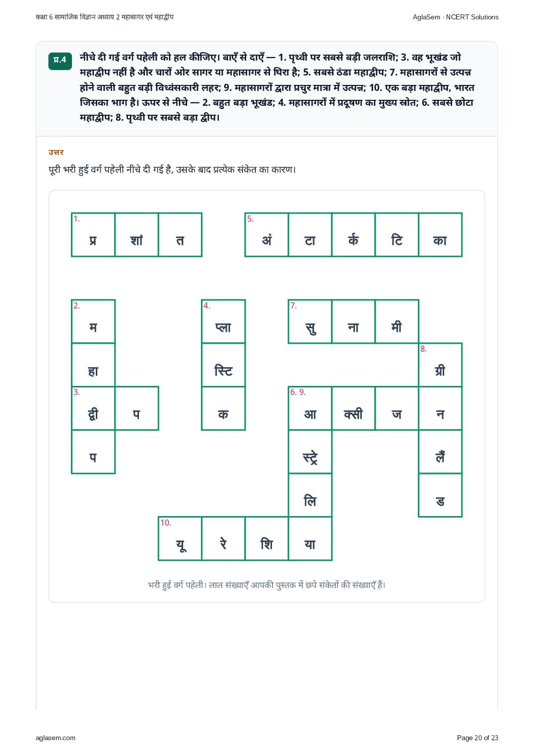Select crossword cell with letter प्र
The width and height of the screenshot is (534, 756).
tap(93, 235)
